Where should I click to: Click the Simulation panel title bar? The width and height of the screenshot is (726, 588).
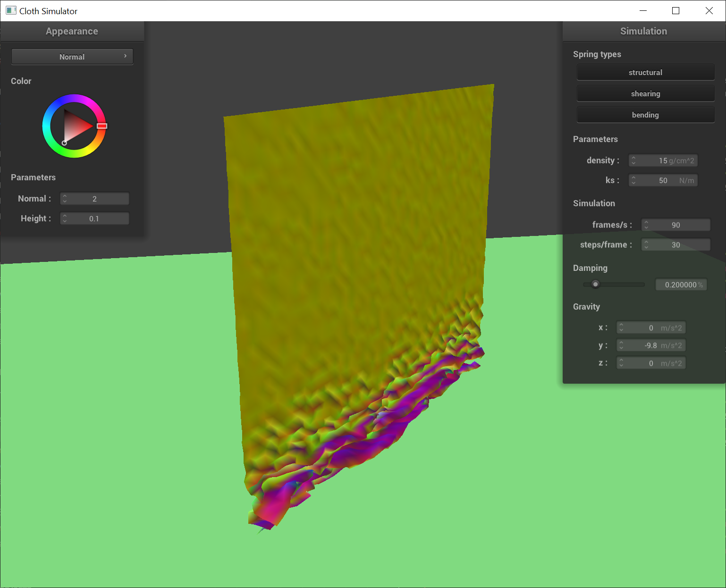(x=644, y=31)
